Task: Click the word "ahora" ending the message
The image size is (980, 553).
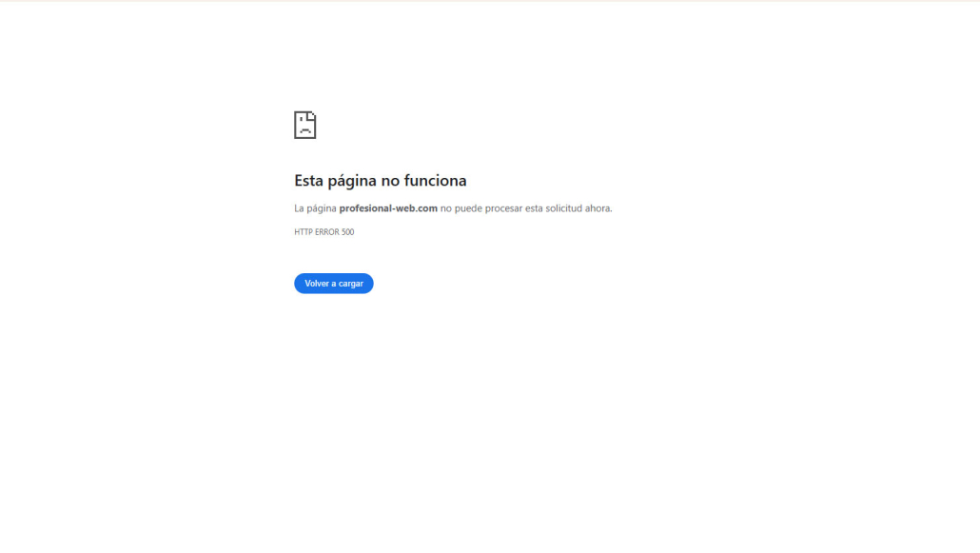Action: coord(598,208)
